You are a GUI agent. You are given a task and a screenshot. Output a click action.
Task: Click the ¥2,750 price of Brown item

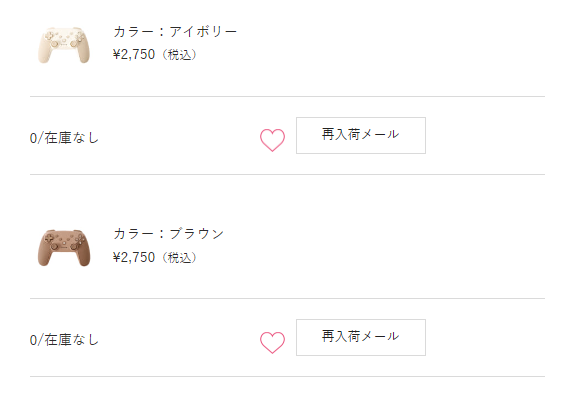pos(134,257)
